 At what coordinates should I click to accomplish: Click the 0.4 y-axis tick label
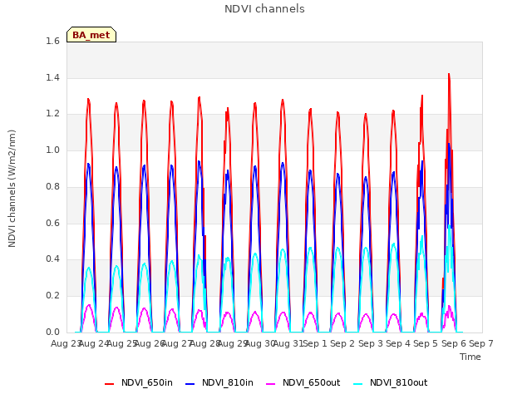pyautogui.click(x=52, y=259)
